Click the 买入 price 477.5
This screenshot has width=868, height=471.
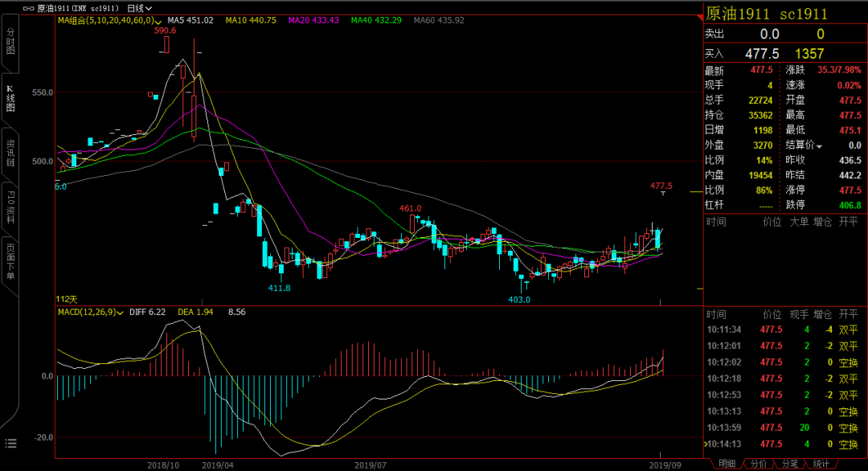(762, 54)
